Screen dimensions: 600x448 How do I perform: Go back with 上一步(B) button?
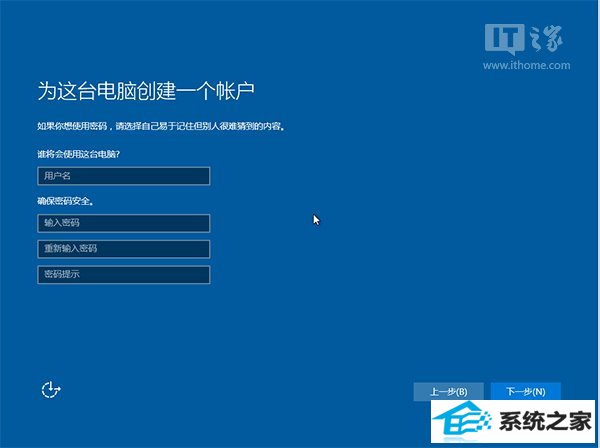[x=448, y=392]
